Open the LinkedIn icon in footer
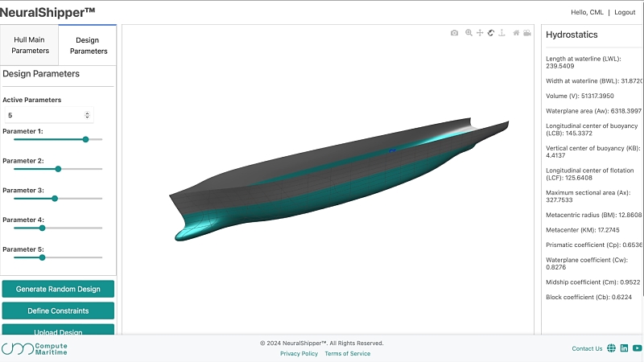The width and height of the screenshot is (644, 362). (625, 348)
